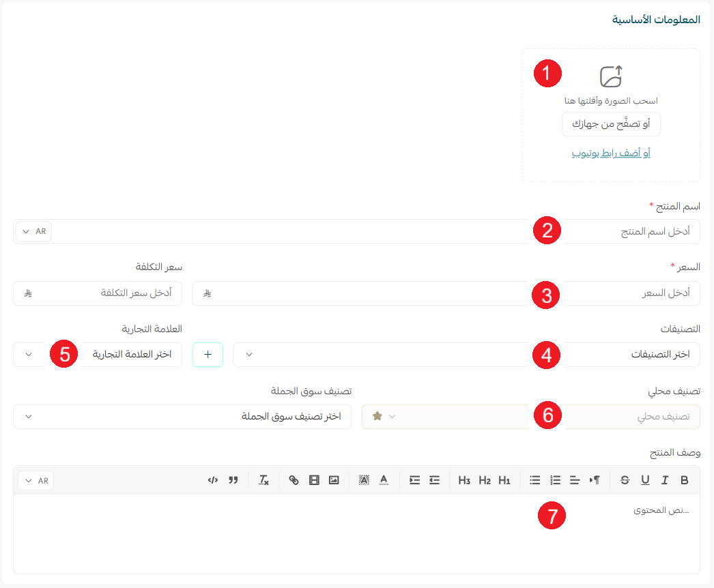This screenshot has height=588, width=714.
Task: Create a numbered list in the description
Action: (555, 480)
